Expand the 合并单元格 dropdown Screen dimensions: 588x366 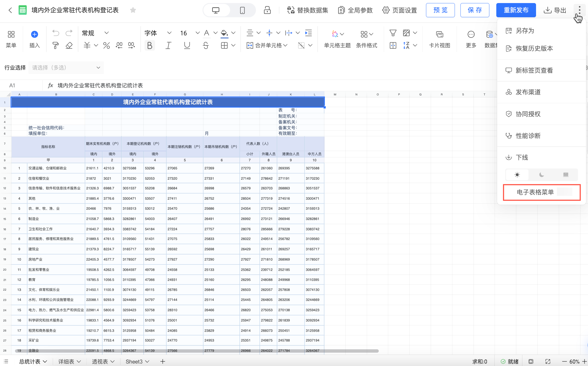tap(285, 45)
